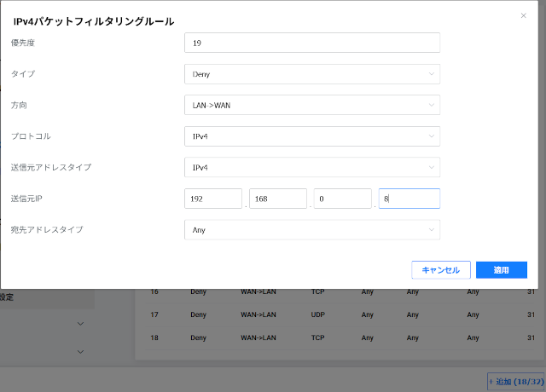This screenshot has width=546, height=392.
Task: Click the TCP protocol cell in row 18
Action: (x=318, y=337)
